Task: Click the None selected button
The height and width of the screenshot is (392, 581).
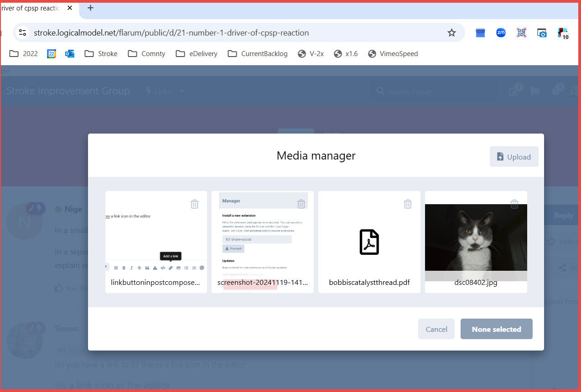Action: [x=496, y=329]
